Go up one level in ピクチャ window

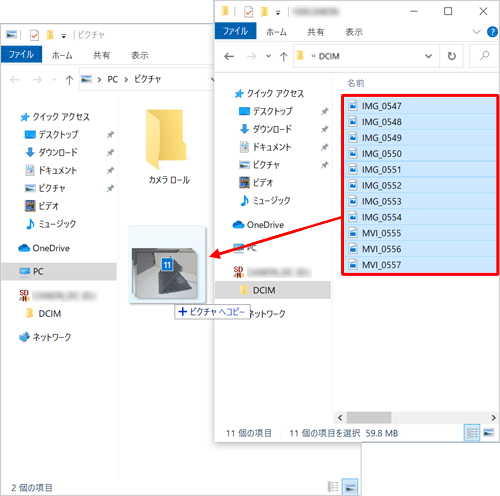[69, 80]
